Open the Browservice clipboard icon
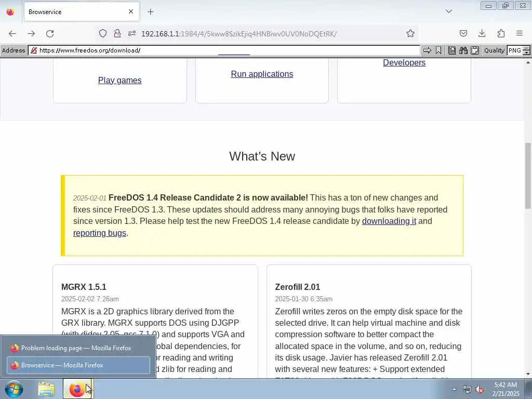This screenshot has height=399, width=532. (x=475, y=50)
